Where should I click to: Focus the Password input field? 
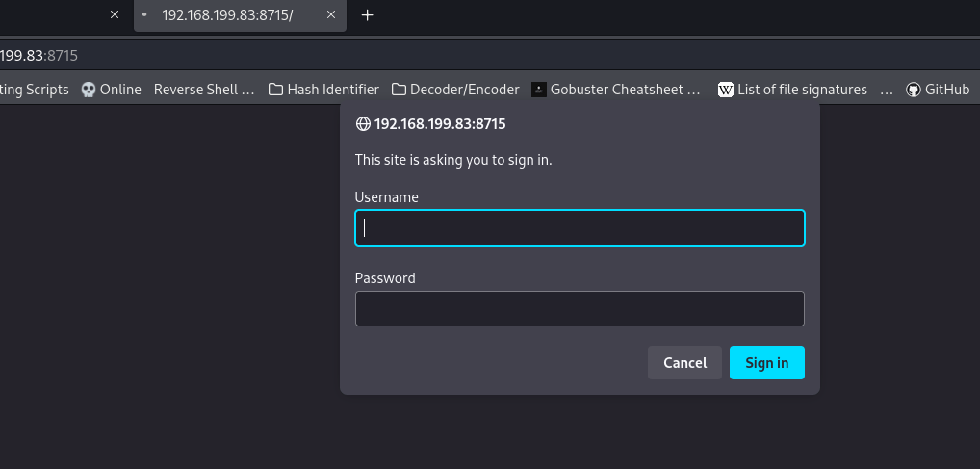(x=580, y=309)
